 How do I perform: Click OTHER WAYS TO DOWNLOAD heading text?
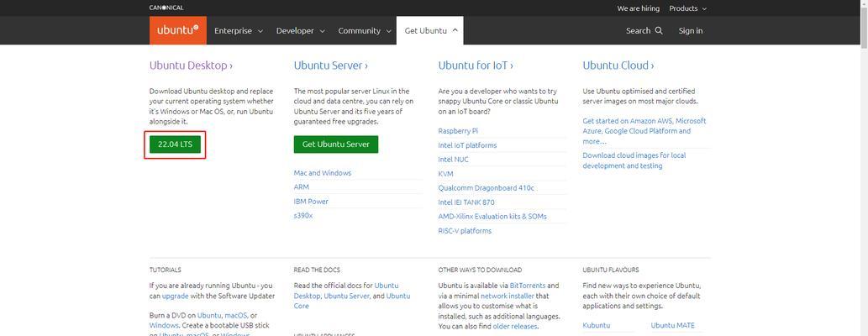point(480,270)
